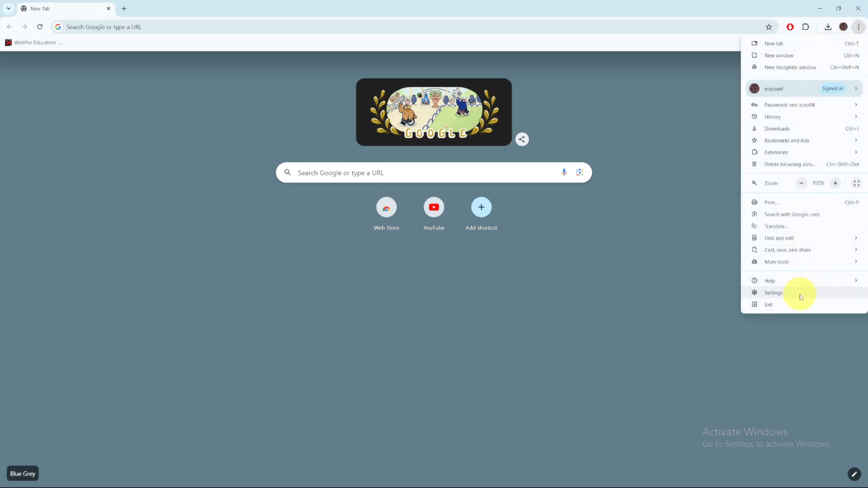This screenshot has width=868, height=488.
Task: Reload the page with refresh icon
Action: click(40, 27)
